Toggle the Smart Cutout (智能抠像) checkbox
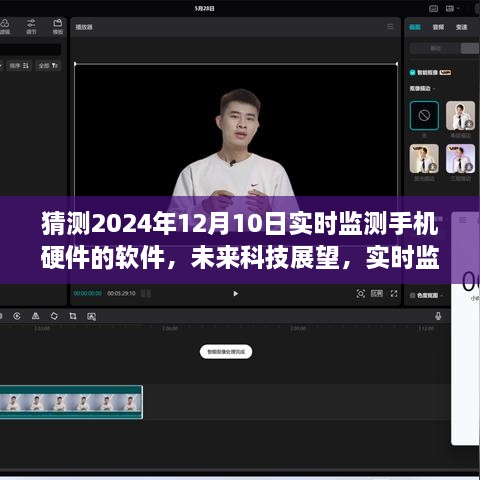 click(412, 72)
